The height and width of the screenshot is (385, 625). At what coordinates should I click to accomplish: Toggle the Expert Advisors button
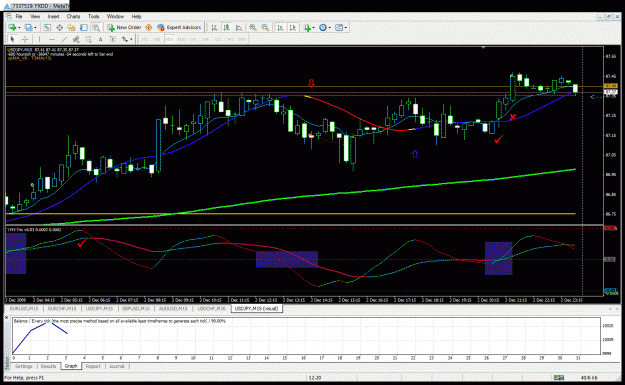179,28
